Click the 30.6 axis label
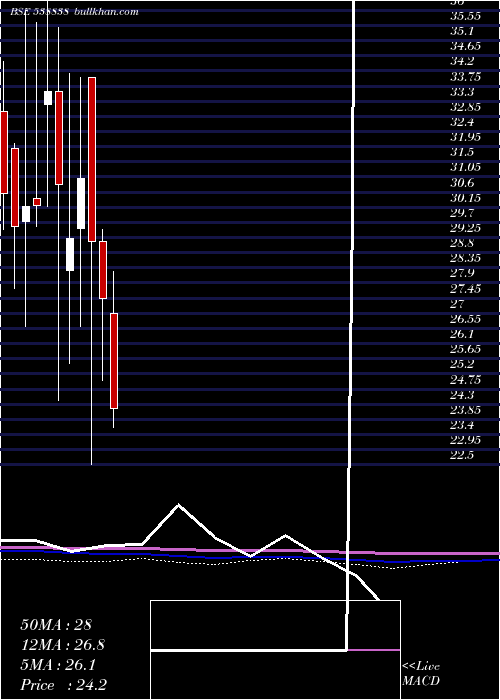The image size is (500, 700). [x=462, y=183]
